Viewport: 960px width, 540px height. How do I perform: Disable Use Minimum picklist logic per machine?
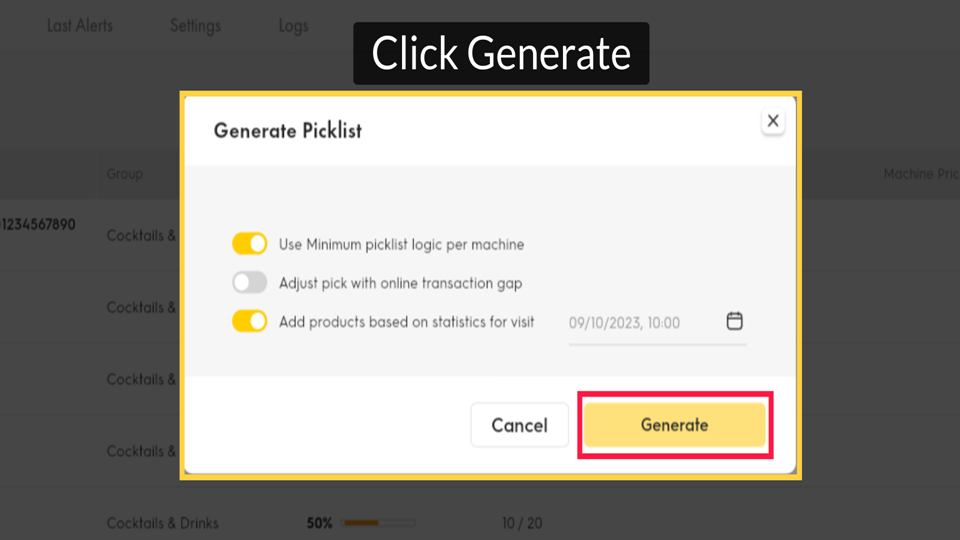tap(249, 244)
